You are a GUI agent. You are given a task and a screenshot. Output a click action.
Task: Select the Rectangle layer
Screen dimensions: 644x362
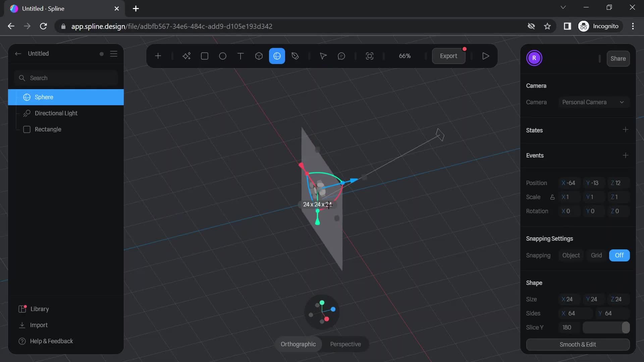[66, 129]
